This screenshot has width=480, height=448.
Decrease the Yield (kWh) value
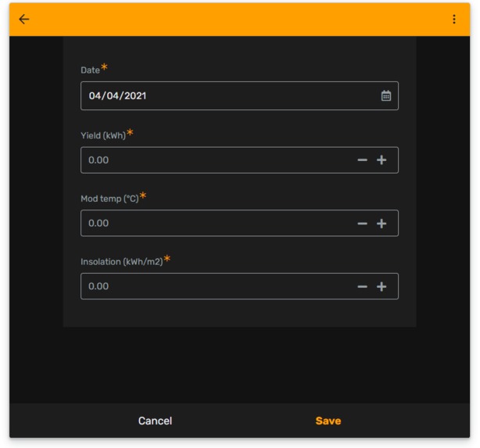tap(362, 160)
